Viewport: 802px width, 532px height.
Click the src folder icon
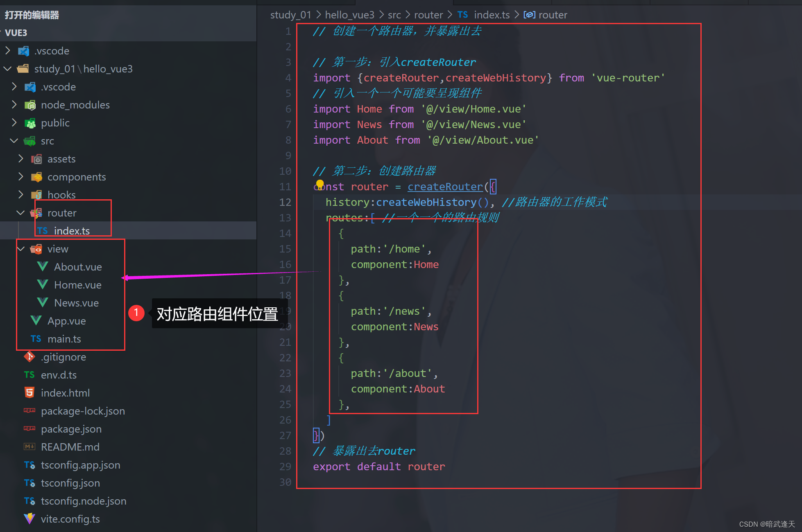30,141
